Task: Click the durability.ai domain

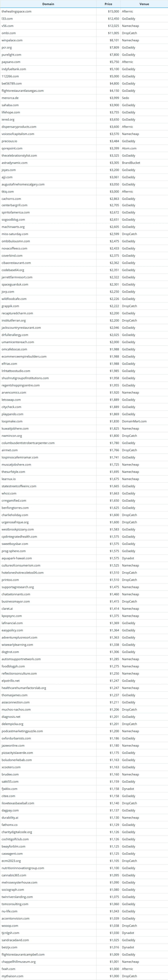Action: [10, 818]
